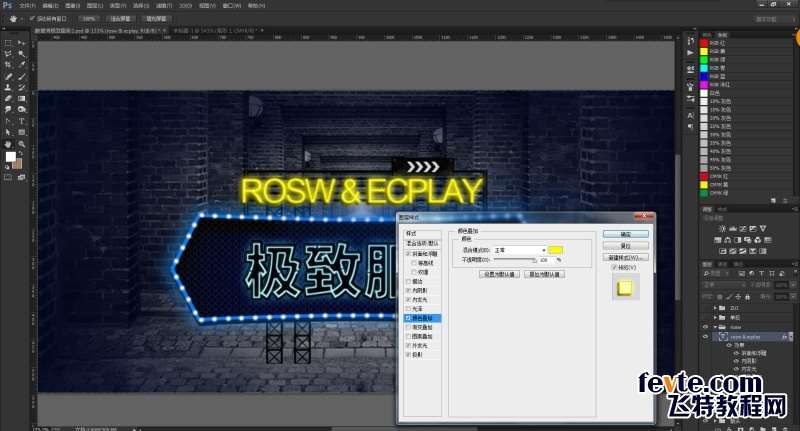Select the Magic Wand tool
800x431 pixels.
click(x=21, y=54)
